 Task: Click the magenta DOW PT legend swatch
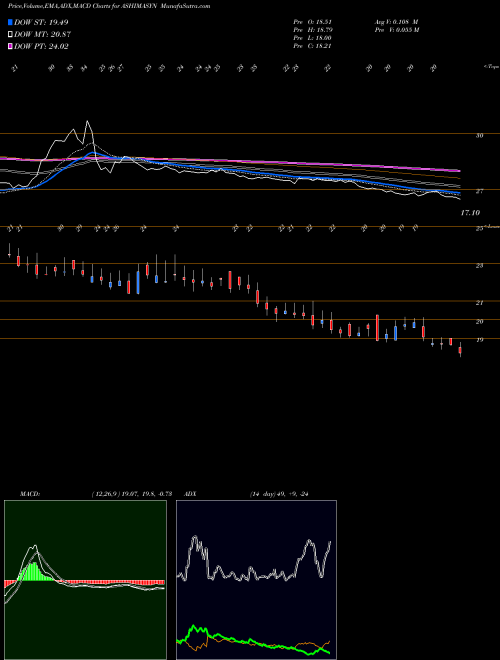click(10, 46)
